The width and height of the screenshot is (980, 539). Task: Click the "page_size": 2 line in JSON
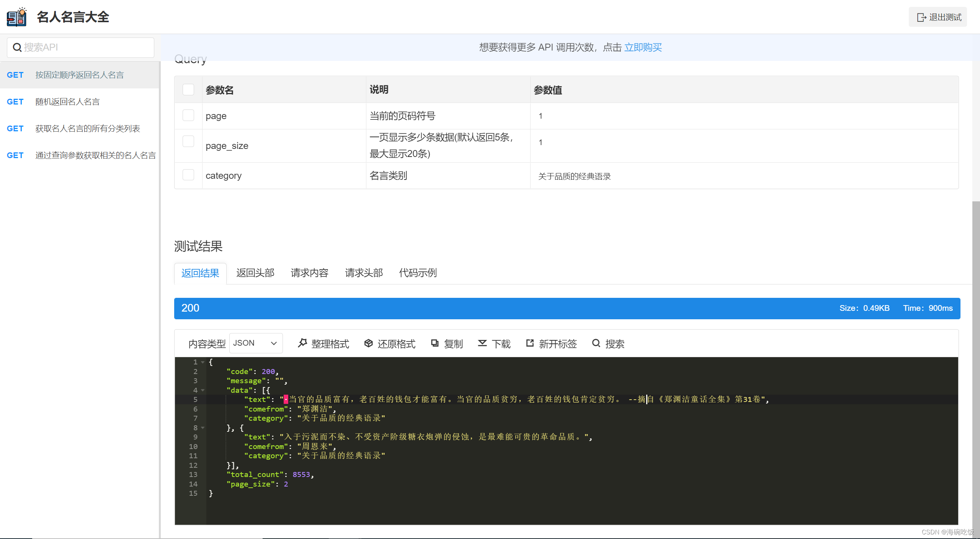(257, 484)
